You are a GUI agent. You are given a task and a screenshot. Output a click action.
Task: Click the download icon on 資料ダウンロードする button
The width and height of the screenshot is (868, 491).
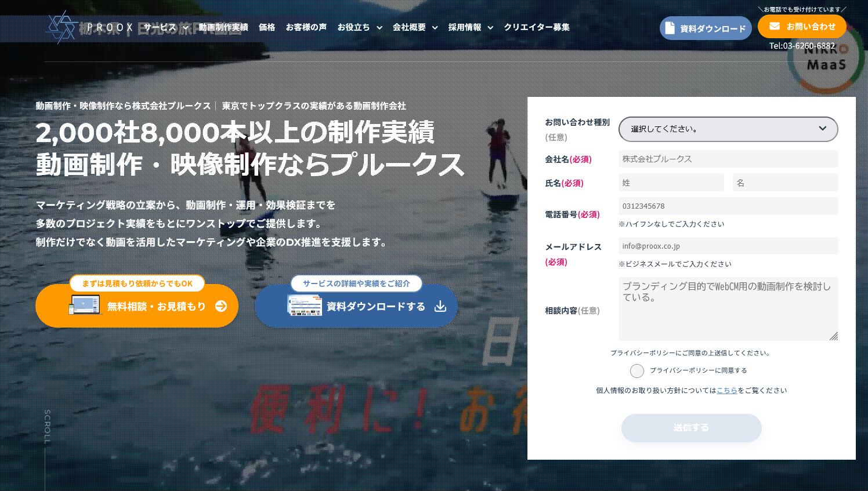[x=440, y=306]
